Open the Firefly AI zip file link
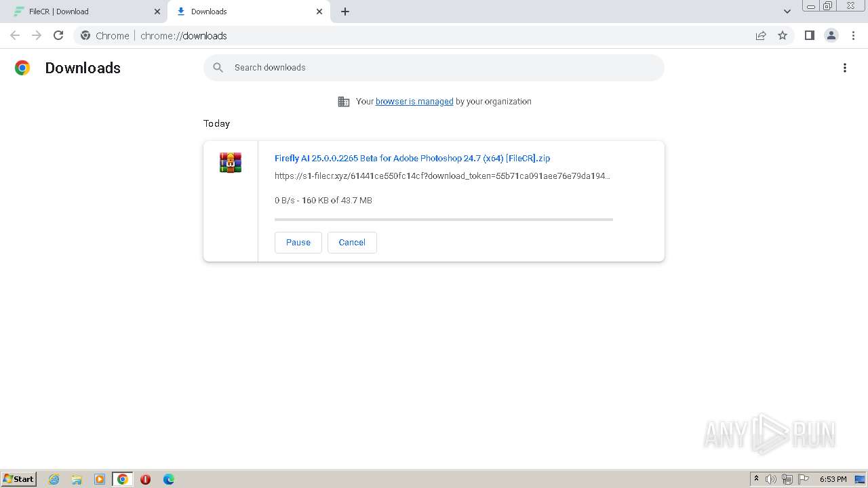Image resolution: width=868 pixels, height=488 pixels. (x=412, y=158)
